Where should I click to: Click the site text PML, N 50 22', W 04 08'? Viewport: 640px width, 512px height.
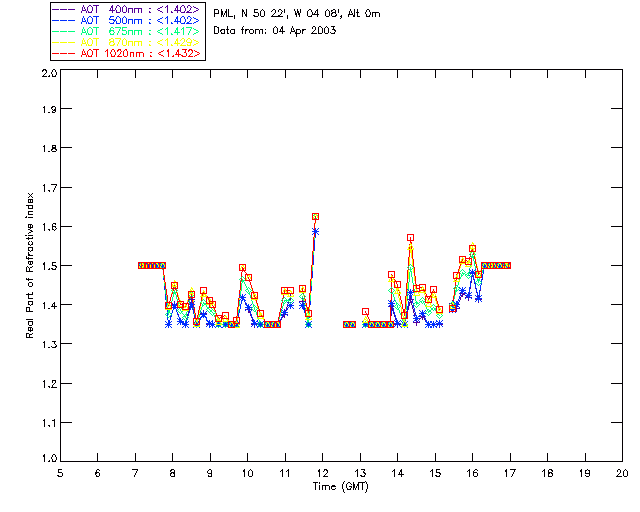click(278, 14)
